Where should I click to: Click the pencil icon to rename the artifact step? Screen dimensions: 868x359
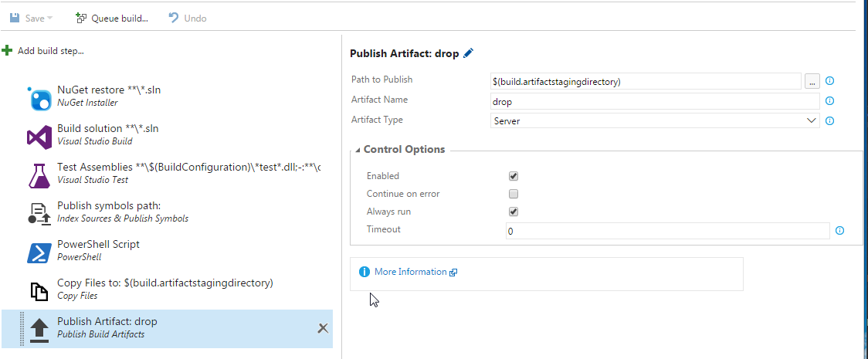469,53
